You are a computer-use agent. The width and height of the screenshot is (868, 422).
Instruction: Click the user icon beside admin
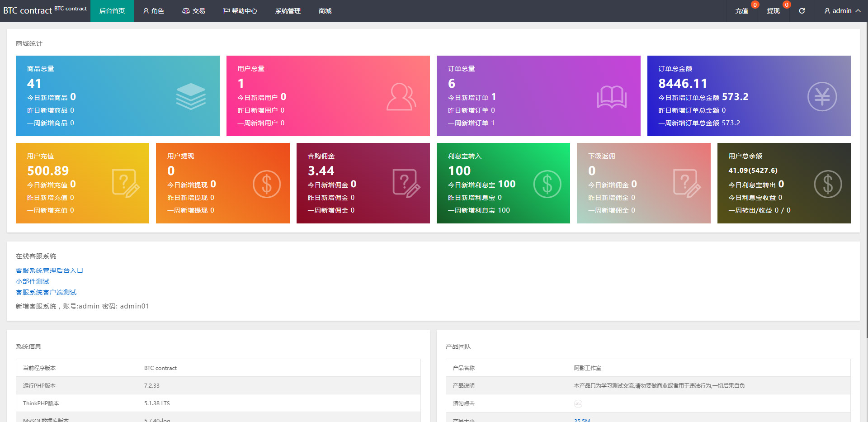point(827,11)
